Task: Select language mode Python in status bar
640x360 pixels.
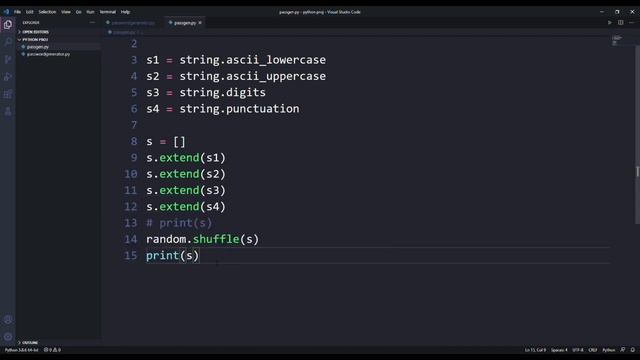Action: pyautogui.click(x=609, y=350)
